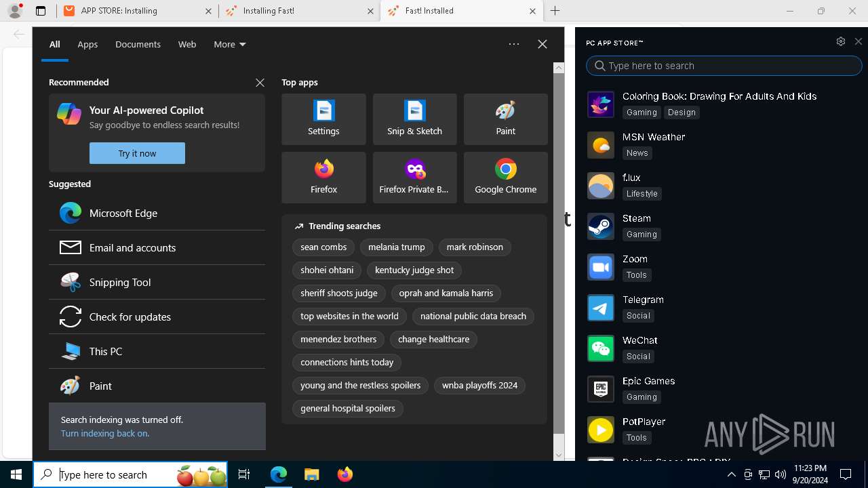The image size is (868, 488).
Task: Switch to Apps search tab
Action: 87,44
